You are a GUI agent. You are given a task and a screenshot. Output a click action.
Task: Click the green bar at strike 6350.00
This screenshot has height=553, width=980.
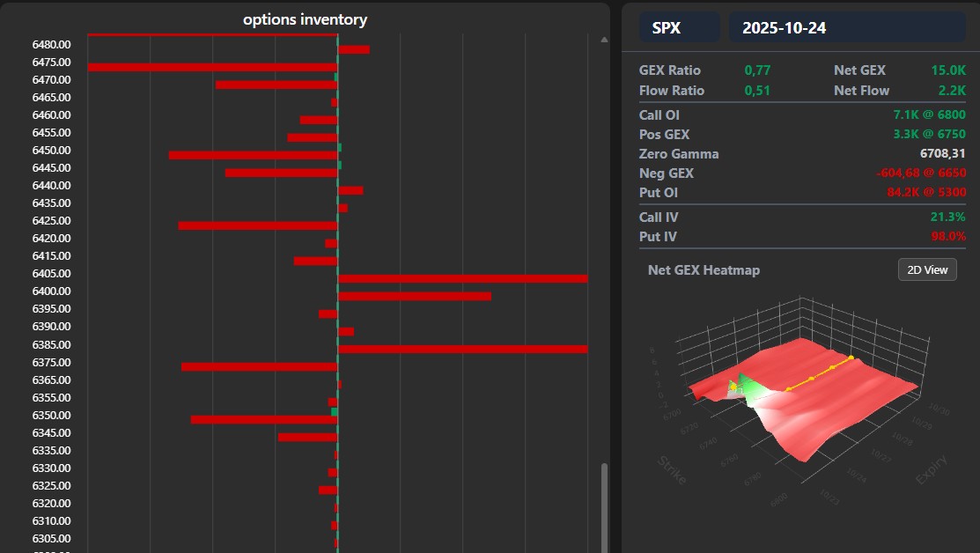pos(335,411)
